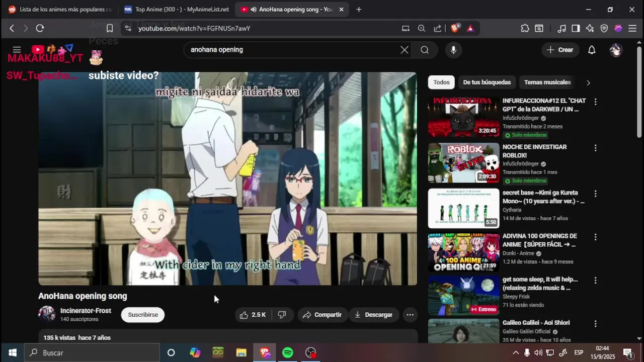Open Spotify from the taskbar
The width and height of the screenshot is (644, 362).
288,353
